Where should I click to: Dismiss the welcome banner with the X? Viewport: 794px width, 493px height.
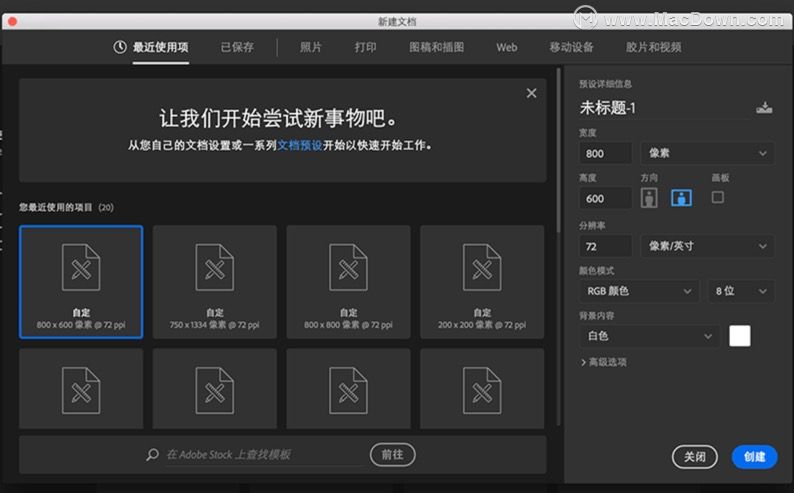[x=531, y=93]
